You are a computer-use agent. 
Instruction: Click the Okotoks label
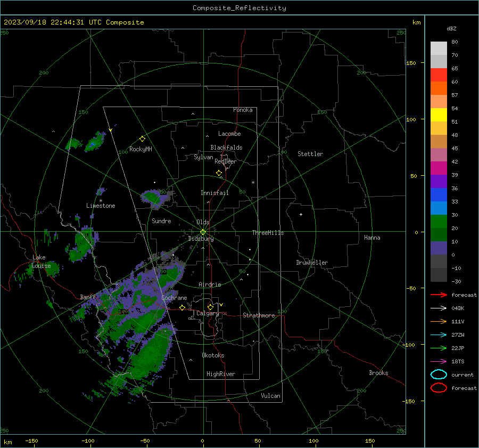point(213,355)
